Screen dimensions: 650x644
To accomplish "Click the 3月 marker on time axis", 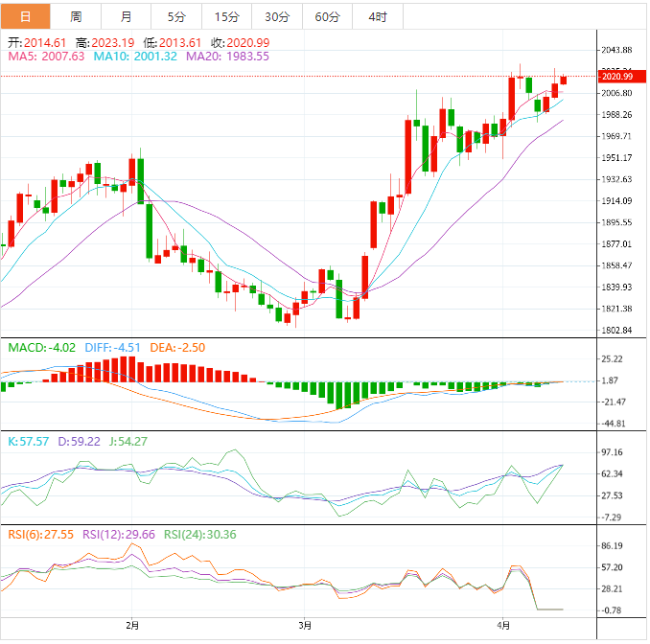I will click(305, 626).
